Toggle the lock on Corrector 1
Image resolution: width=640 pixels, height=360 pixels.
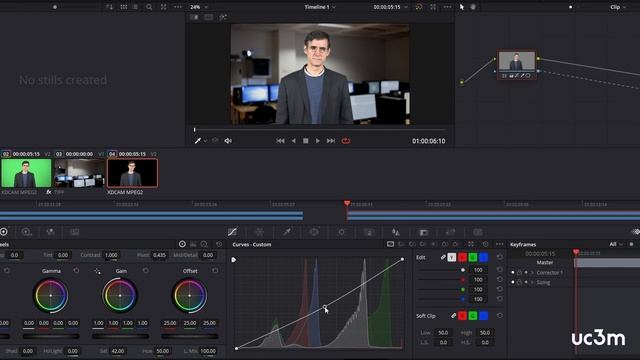pos(519,272)
